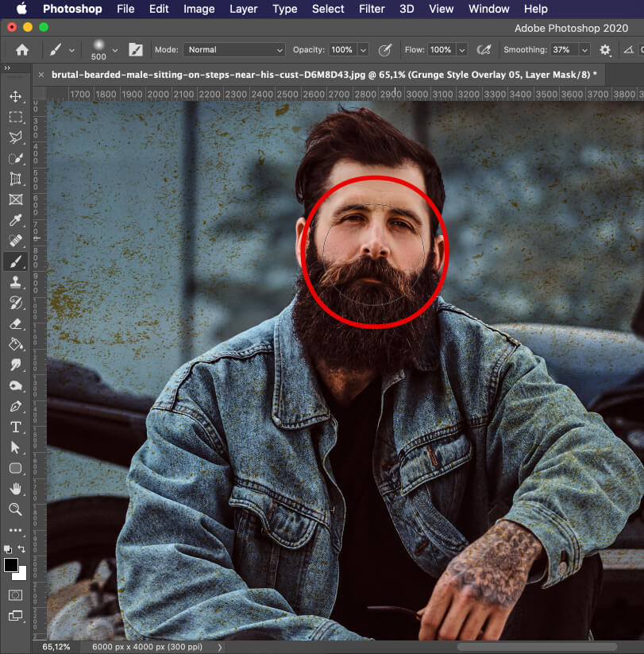Select the Move tool
Screen dimensions: 644x654
pos(16,97)
